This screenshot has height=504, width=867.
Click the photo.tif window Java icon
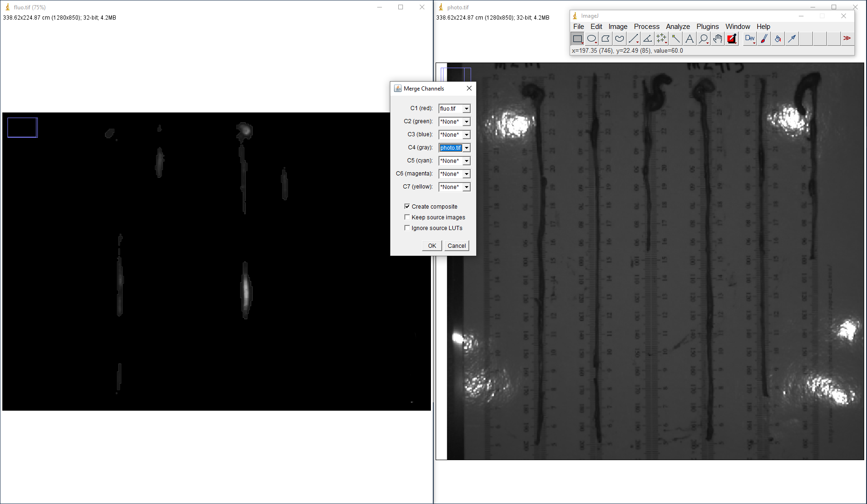click(x=441, y=7)
